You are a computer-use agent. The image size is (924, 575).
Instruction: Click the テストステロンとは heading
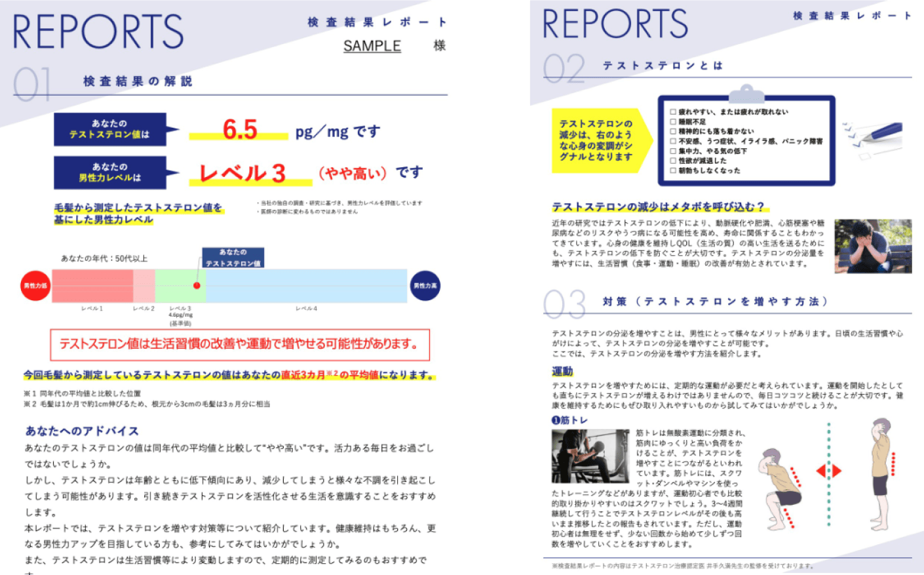tap(663, 66)
